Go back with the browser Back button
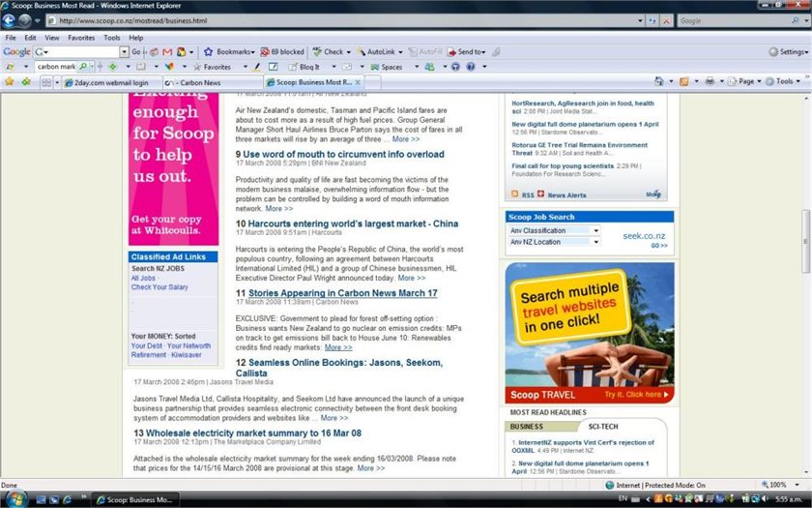Viewport: 812px width, 508px height. point(9,20)
